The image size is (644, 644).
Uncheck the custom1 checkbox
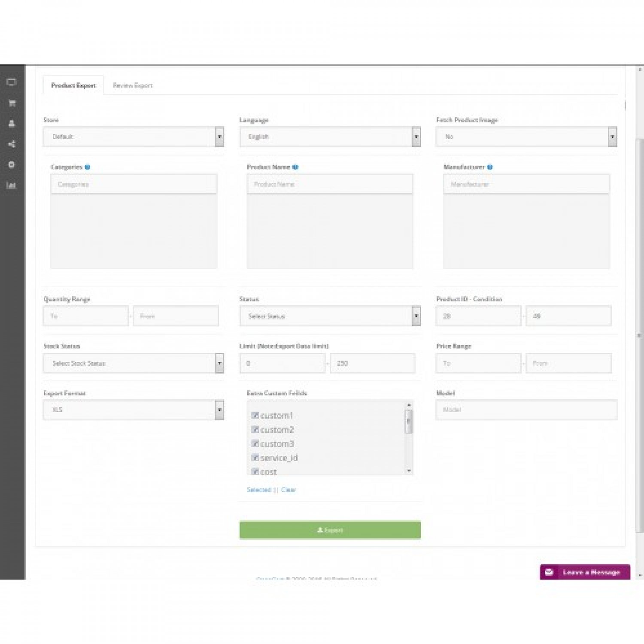[x=255, y=416]
